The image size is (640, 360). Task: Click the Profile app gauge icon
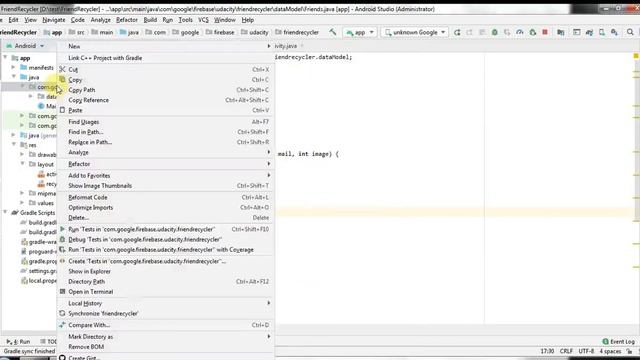pyautogui.click(x=520, y=32)
